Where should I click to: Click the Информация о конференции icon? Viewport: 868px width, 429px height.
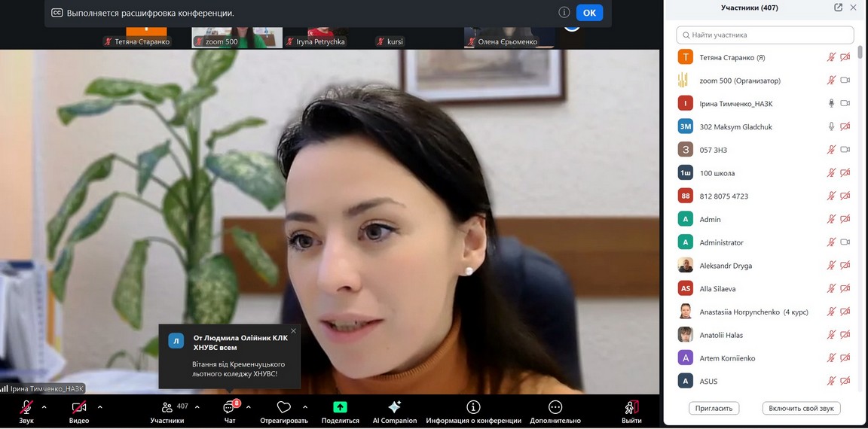(473, 407)
